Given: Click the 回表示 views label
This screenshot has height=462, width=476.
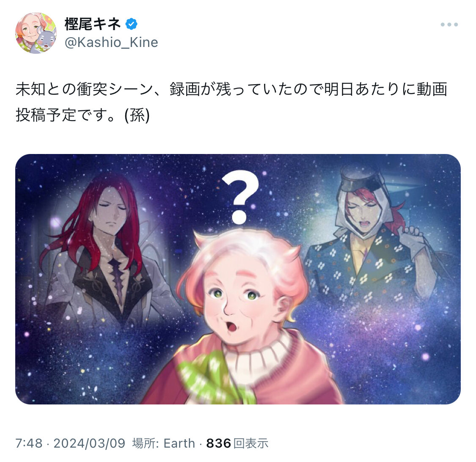Looking at the screenshot, I should click(251, 443).
